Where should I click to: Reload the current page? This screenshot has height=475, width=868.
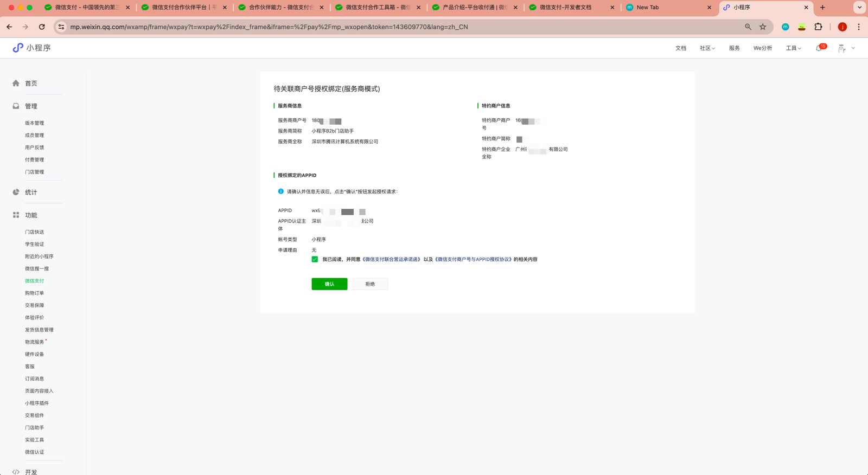[x=42, y=27]
